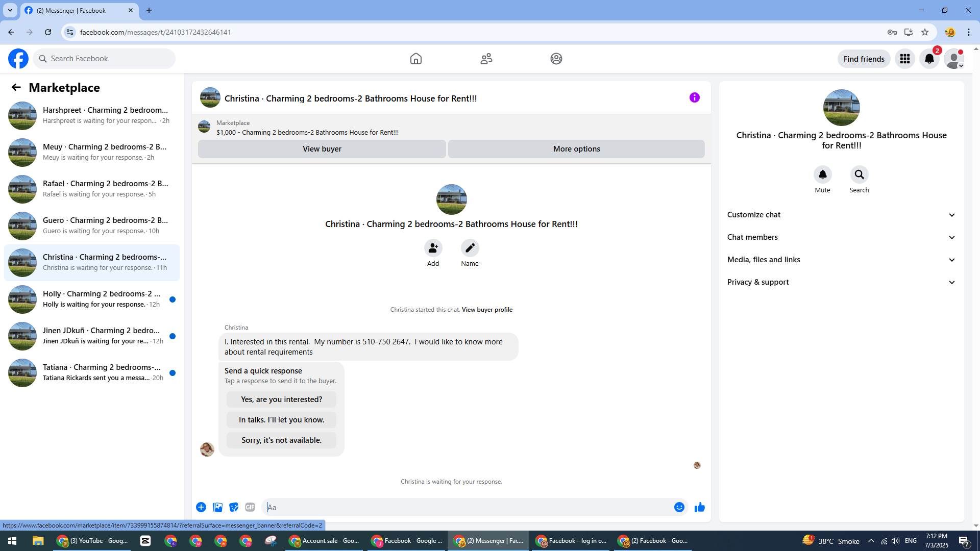980x551 pixels.
Task: Open the sticker chooser icon
Action: 234,507
